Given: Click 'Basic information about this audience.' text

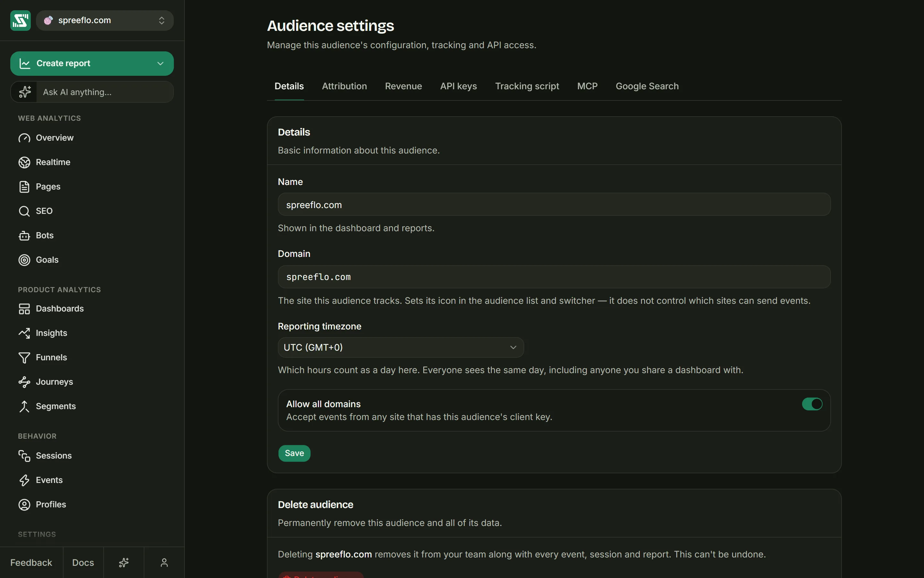Looking at the screenshot, I should (x=358, y=151).
